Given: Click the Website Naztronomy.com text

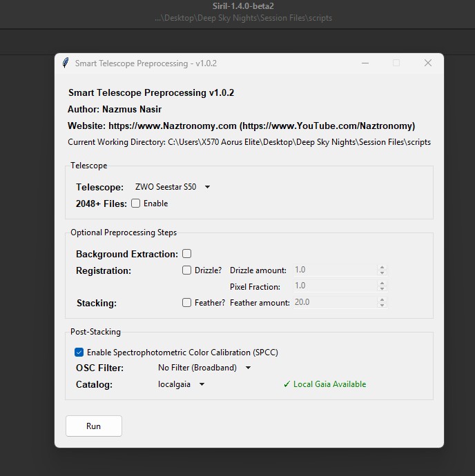Looking at the screenshot, I should coord(242,126).
